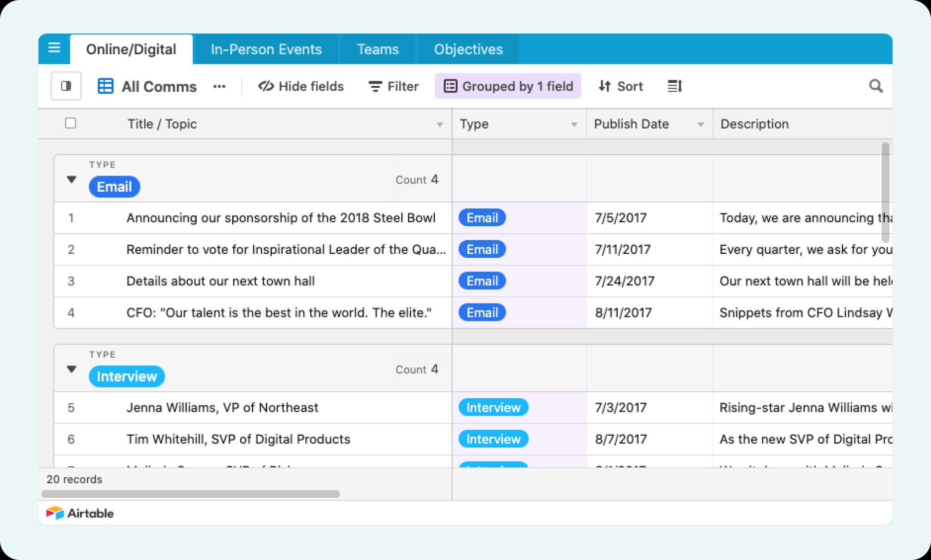The height and width of the screenshot is (560, 931).
Task: Click the 8/7/2017 publish date cell
Action: [649, 439]
